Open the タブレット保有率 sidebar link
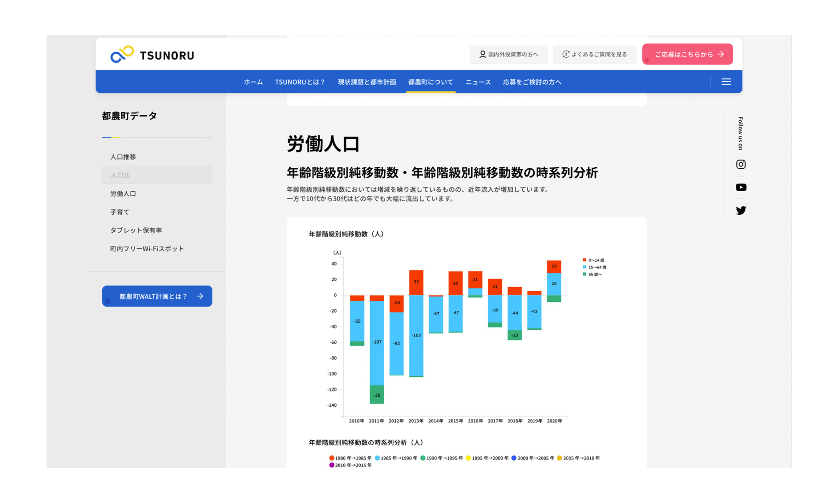 tap(136, 230)
